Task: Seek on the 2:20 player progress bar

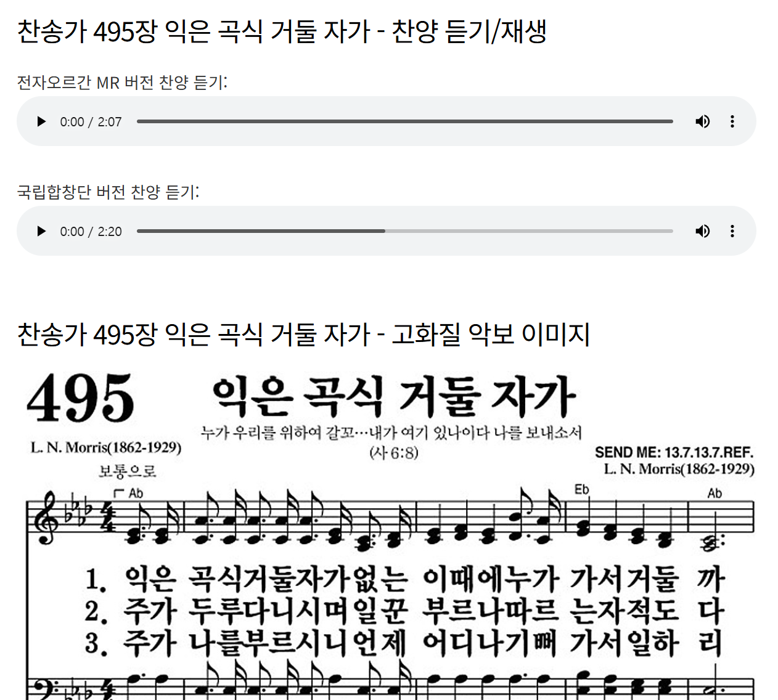Action: tap(405, 231)
